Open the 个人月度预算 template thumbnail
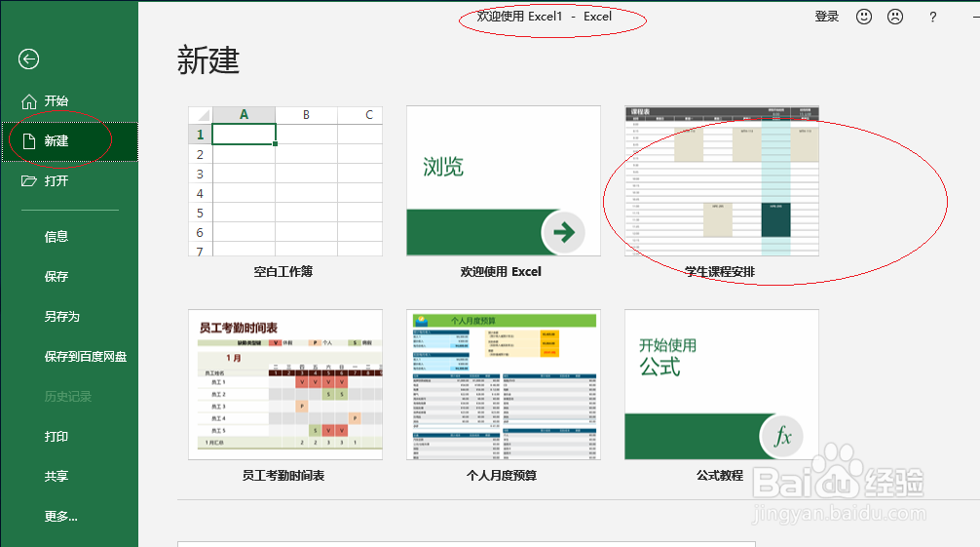 [503, 385]
